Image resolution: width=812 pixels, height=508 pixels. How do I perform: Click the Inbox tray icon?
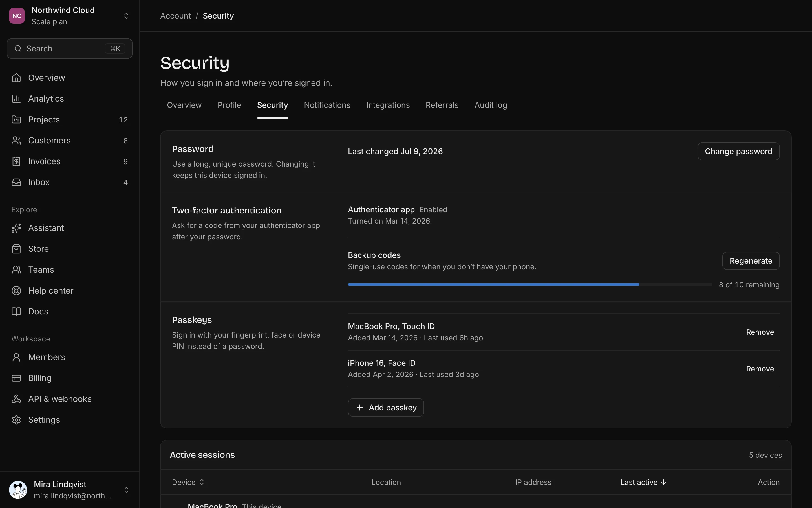tap(16, 182)
